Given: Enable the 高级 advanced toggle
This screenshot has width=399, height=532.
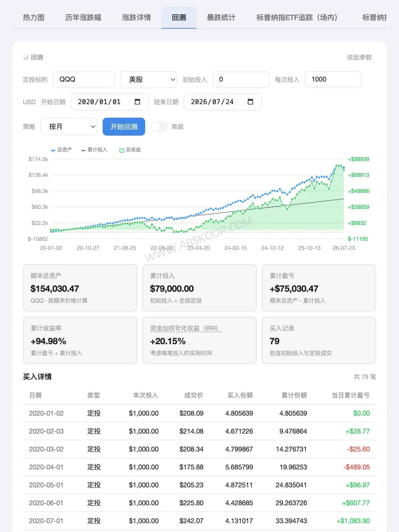Looking at the screenshot, I should [x=159, y=127].
